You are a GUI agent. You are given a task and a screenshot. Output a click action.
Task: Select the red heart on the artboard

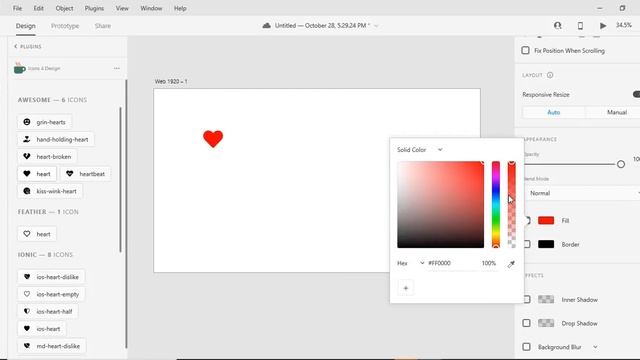(x=213, y=139)
